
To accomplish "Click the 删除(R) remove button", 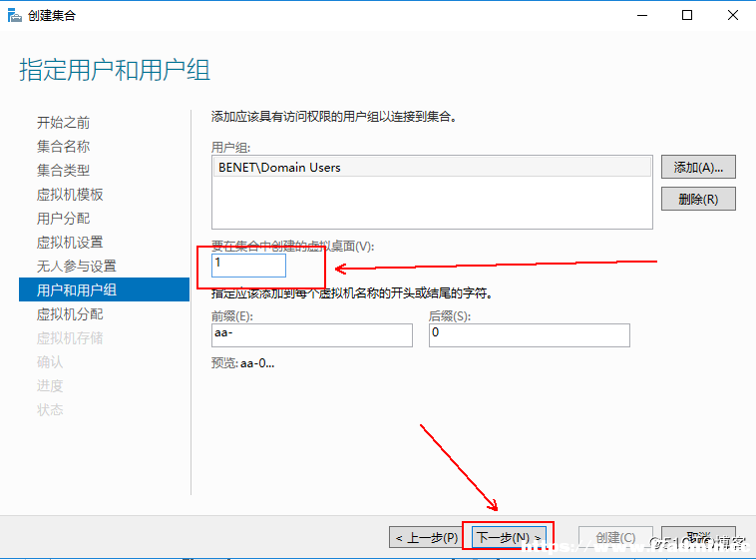I will pyautogui.click(x=698, y=199).
